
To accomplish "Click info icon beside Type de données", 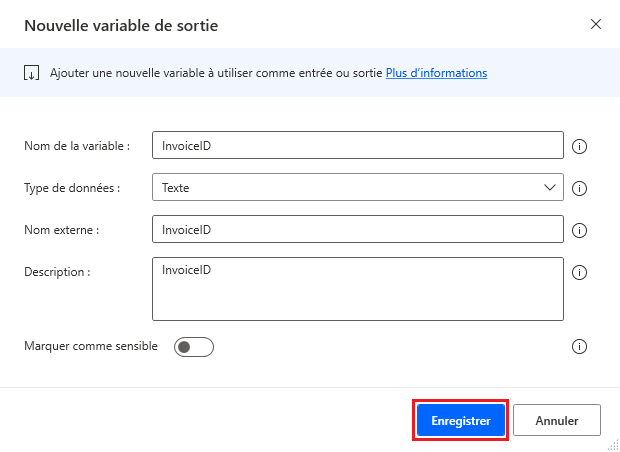I will (x=578, y=188).
